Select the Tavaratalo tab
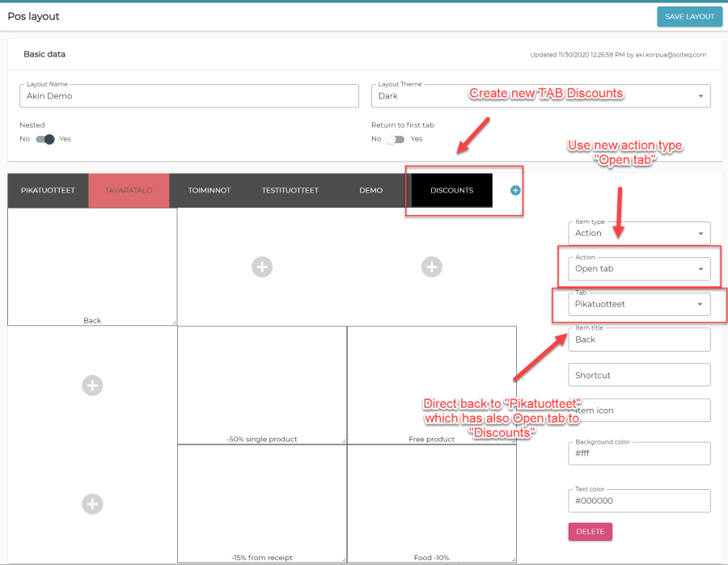The image size is (728, 565). coord(129,191)
